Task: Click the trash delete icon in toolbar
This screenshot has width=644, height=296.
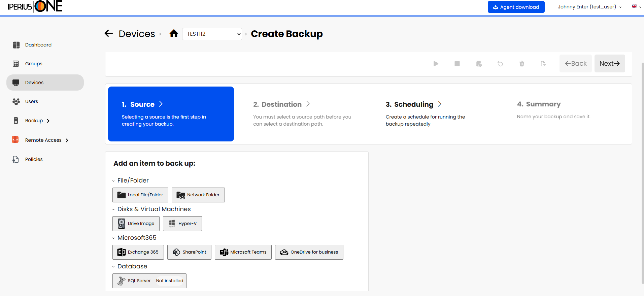Action: click(x=521, y=64)
